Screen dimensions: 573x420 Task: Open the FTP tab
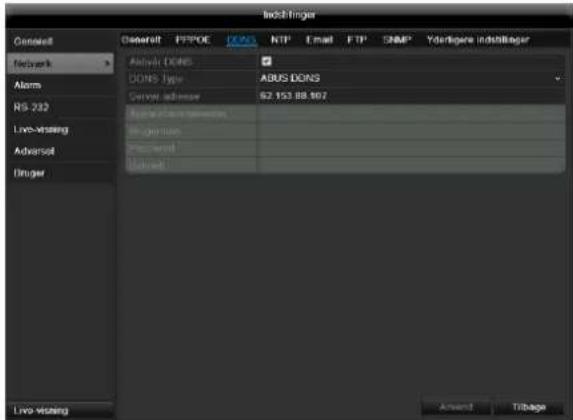coord(357,40)
